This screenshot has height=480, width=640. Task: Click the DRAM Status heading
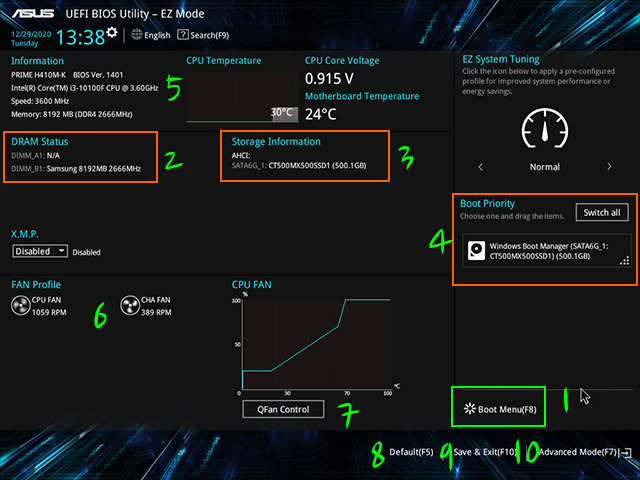point(40,142)
